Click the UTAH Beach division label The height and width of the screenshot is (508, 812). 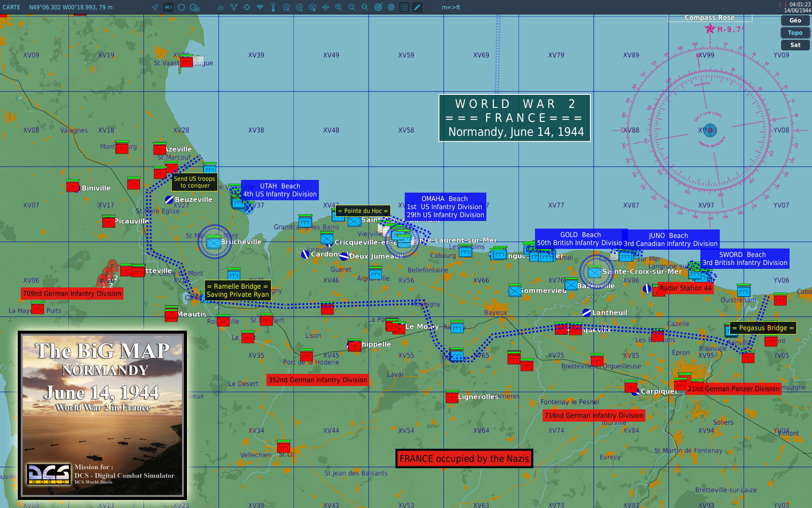(x=280, y=190)
